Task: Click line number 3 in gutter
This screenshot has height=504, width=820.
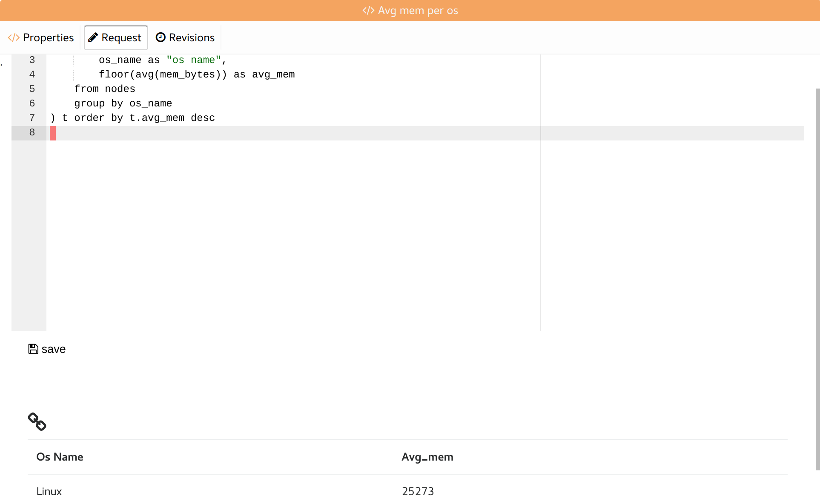Action: coord(32,60)
